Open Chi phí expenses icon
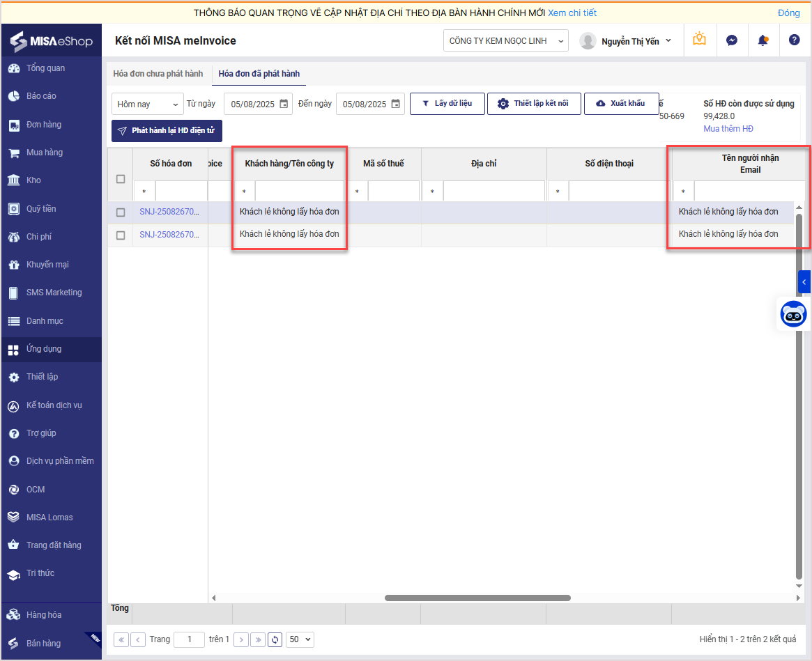 coord(14,237)
